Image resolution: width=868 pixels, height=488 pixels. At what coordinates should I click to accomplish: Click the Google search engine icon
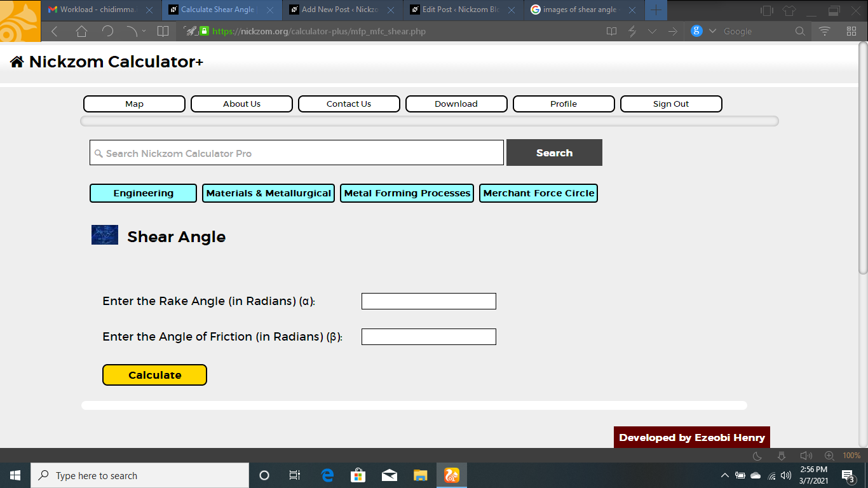click(x=696, y=30)
